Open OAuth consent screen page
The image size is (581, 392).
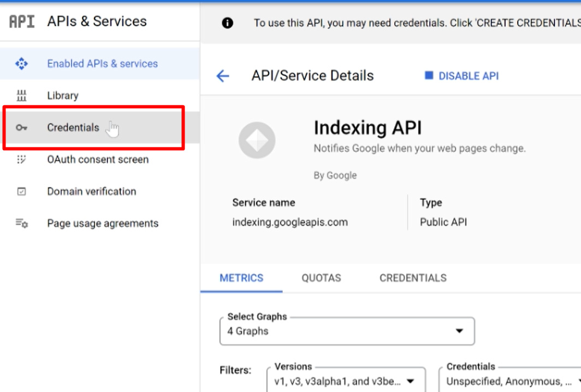point(100,159)
